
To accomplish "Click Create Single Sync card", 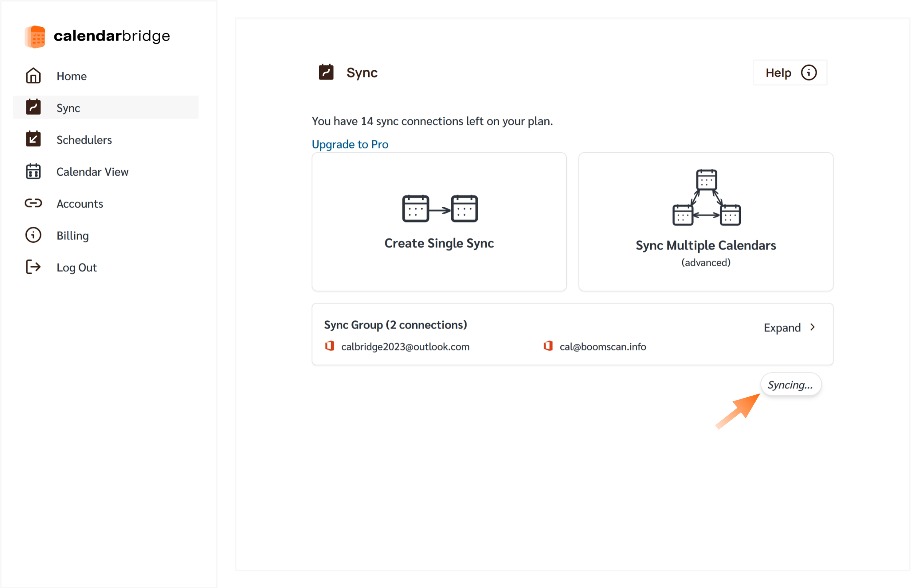I will pos(439,222).
